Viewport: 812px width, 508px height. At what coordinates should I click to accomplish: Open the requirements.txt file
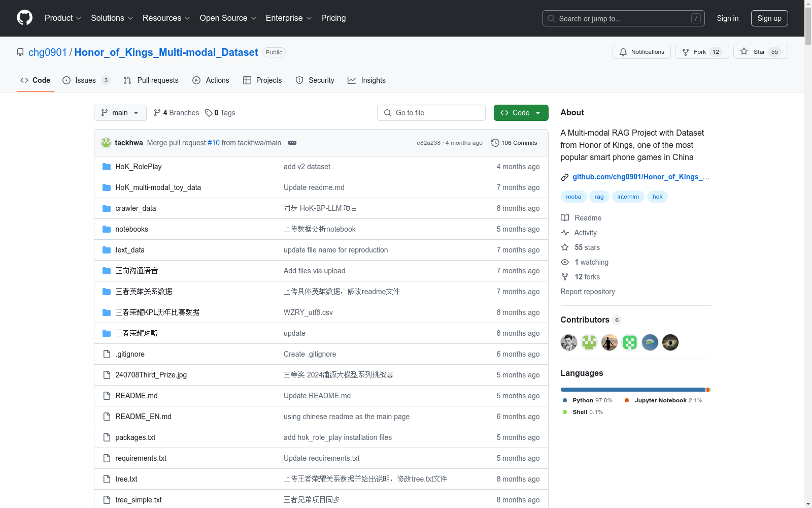tap(141, 458)
